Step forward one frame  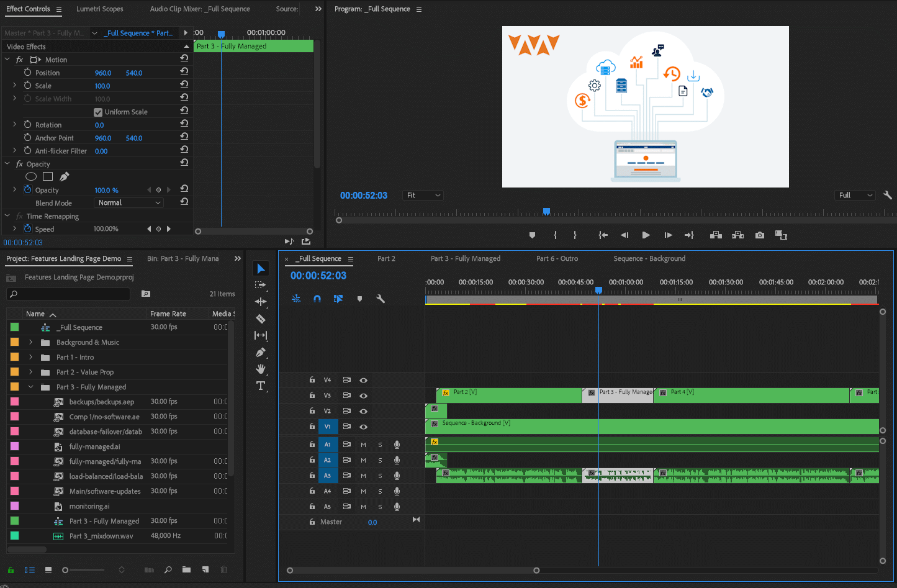[668, 235]
